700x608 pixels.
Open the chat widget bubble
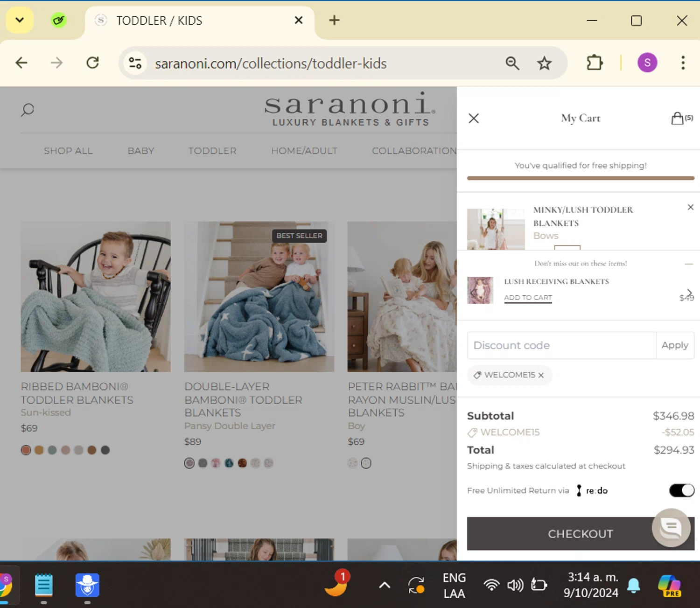pos(671,528)
